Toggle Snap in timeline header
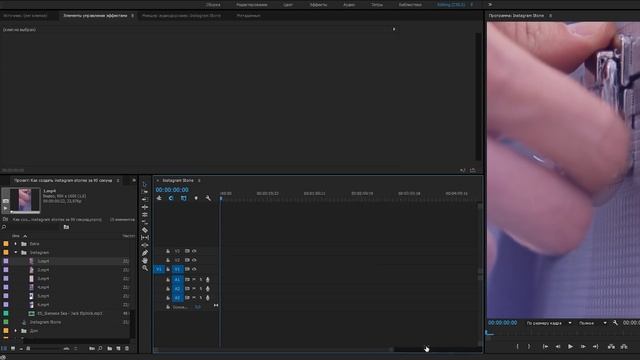 171,198
